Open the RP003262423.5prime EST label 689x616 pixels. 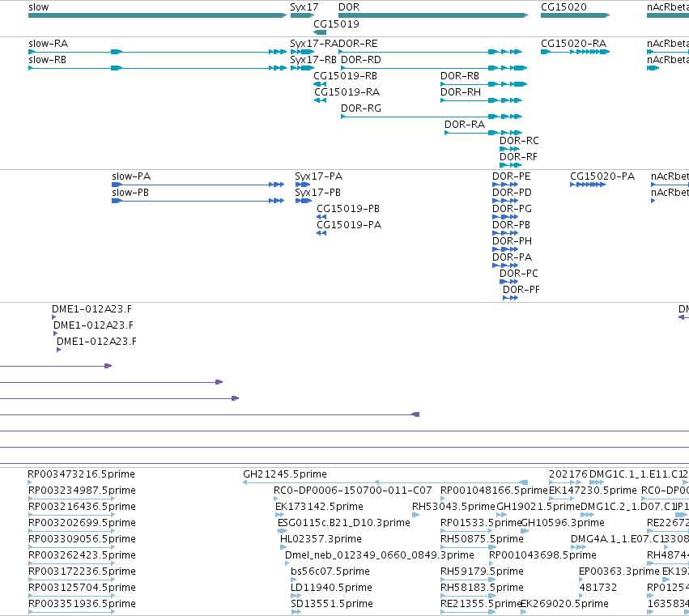82,556
